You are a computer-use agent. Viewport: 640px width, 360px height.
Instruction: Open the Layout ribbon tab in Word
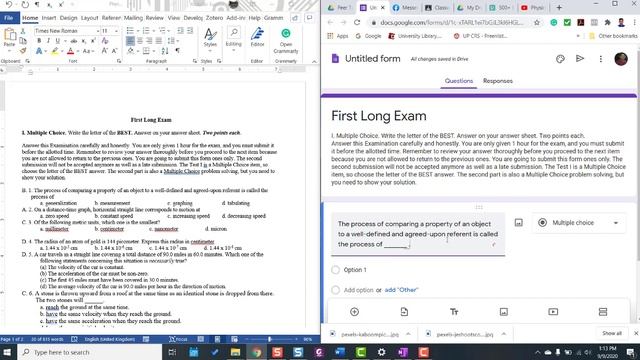[x=89, y=18]
